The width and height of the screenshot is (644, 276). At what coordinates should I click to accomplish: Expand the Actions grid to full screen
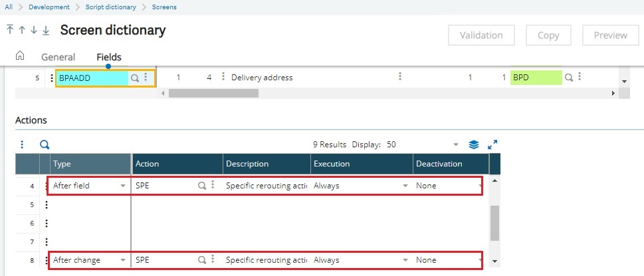click(x=492, y=145)
